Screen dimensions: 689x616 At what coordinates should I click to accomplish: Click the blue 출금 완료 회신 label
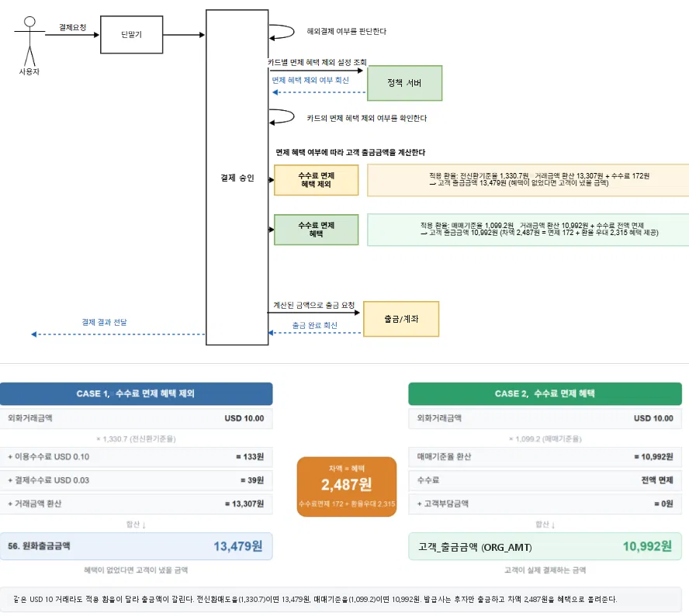point(314,325)
